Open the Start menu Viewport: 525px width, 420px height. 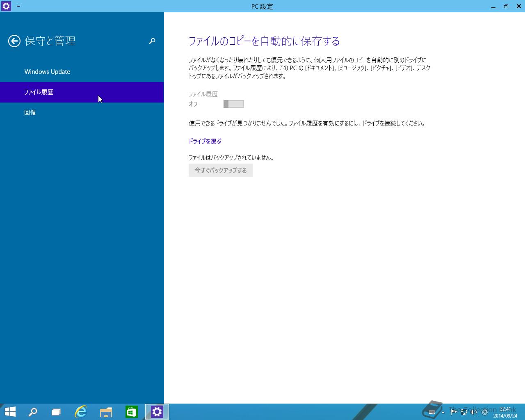coord(10,412)
